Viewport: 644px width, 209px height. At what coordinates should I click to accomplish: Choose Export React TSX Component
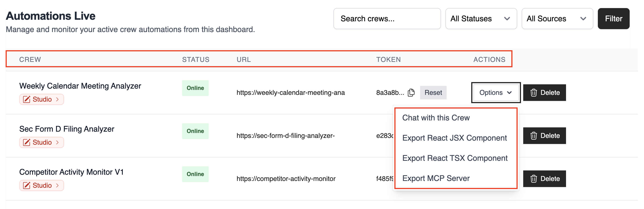454,158
